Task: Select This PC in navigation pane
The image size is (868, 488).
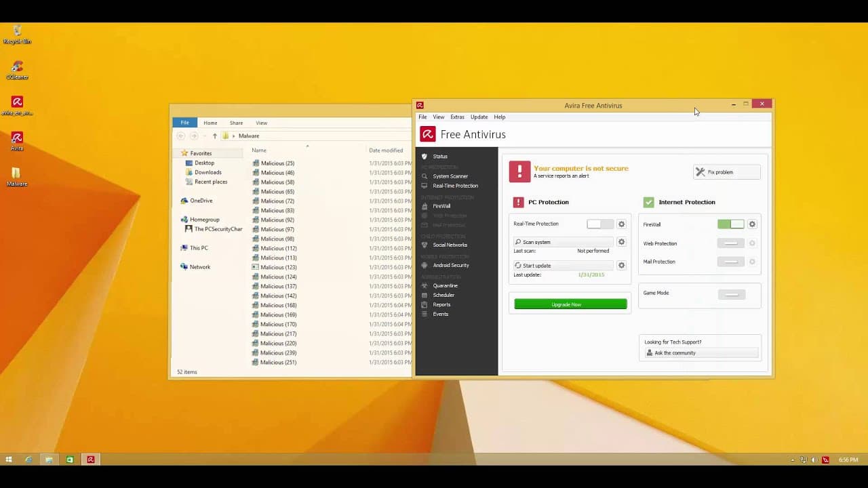Action: (199, 248)
